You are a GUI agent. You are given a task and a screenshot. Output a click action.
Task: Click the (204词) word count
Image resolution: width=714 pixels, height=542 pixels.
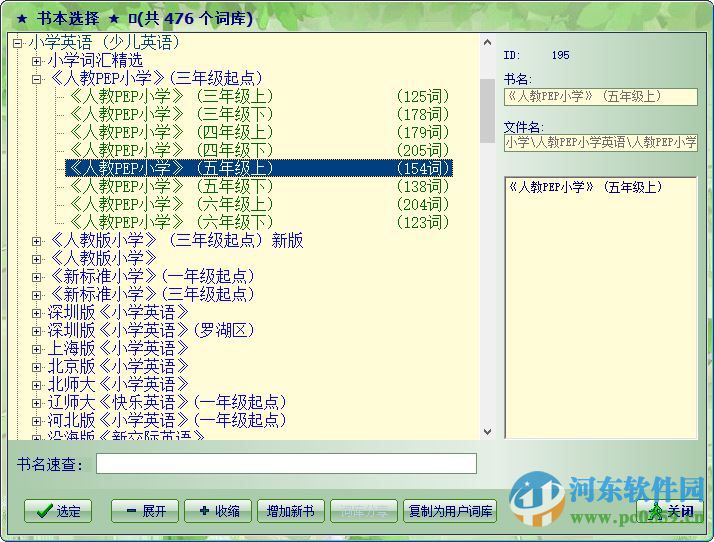point(423,204)
